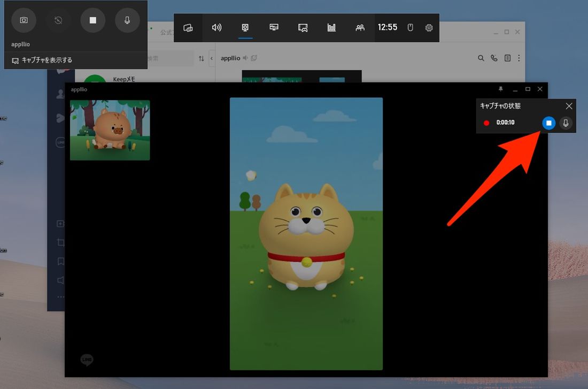Close the キャプチャの状態 panel
588x389 pixels.
[x=569, y=106]
